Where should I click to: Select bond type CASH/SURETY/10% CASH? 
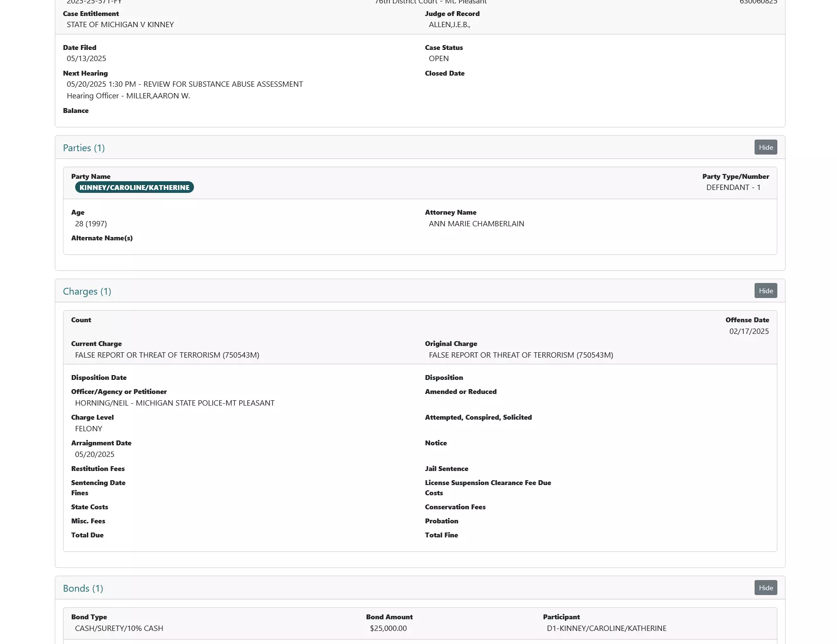click(x=119, y=628)
